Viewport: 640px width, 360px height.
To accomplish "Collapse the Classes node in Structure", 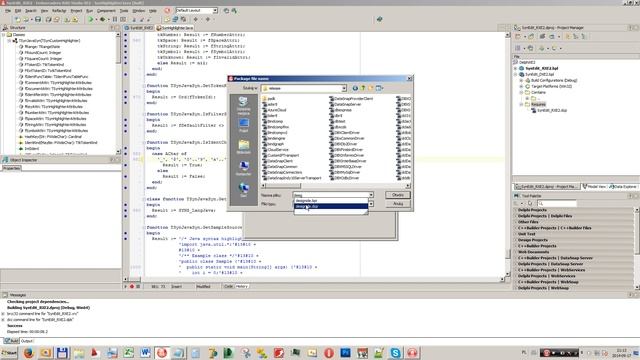I will pyautogui.click(x=4, y=35).
